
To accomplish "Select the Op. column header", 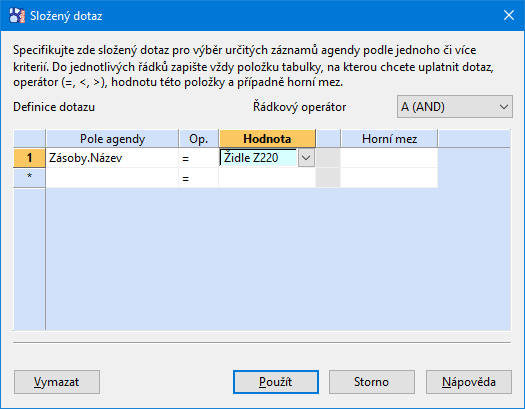I will tap(199, 139).
